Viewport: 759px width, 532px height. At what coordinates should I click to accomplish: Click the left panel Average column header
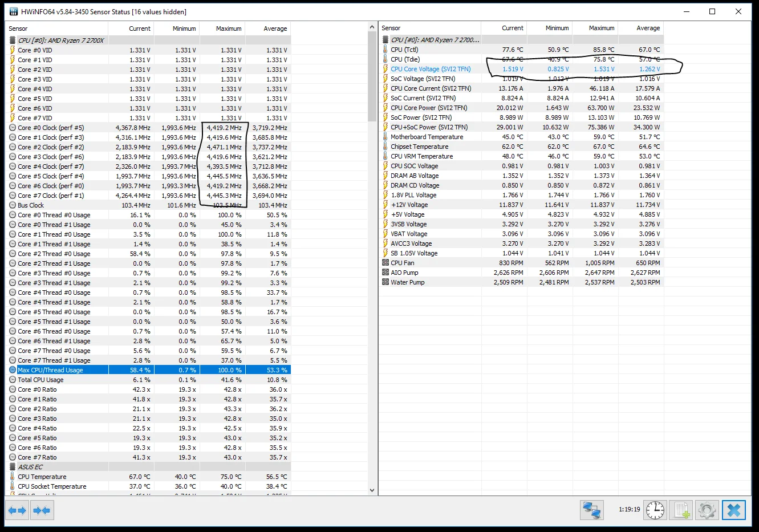click(x=268, y=29)
